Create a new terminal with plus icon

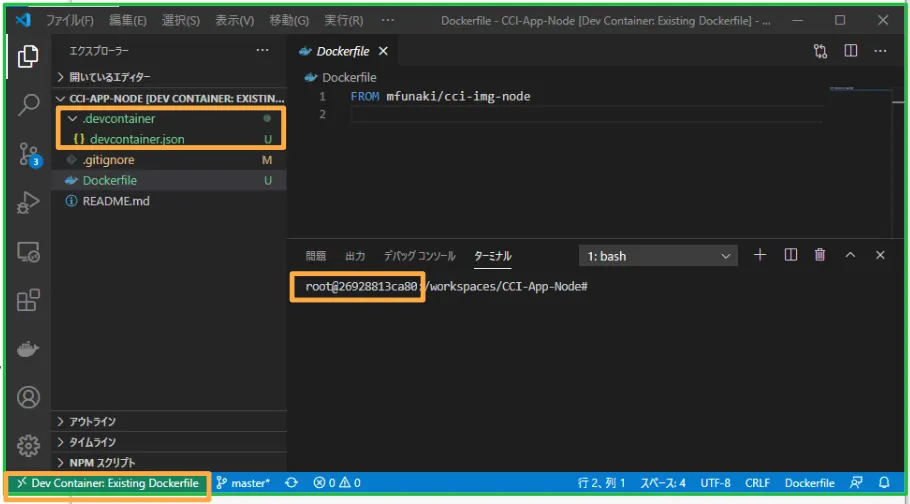[760, 255]
